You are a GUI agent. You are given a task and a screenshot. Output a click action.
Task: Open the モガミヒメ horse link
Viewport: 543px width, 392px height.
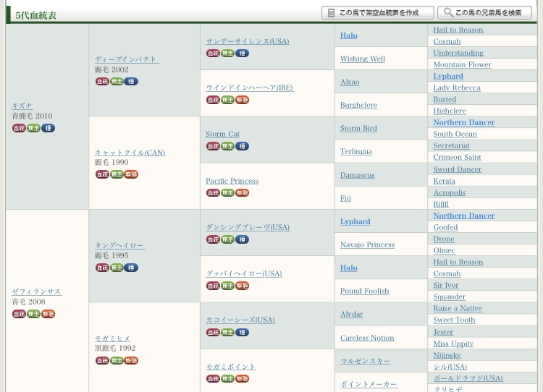coord(112,338)
